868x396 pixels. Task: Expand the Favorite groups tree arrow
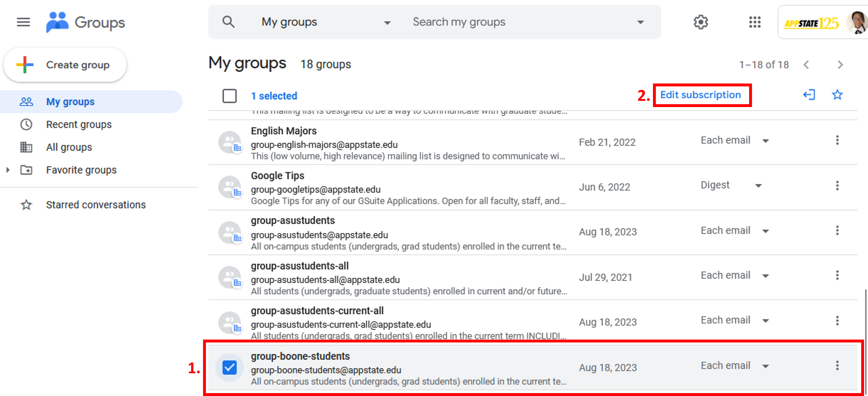8,170
